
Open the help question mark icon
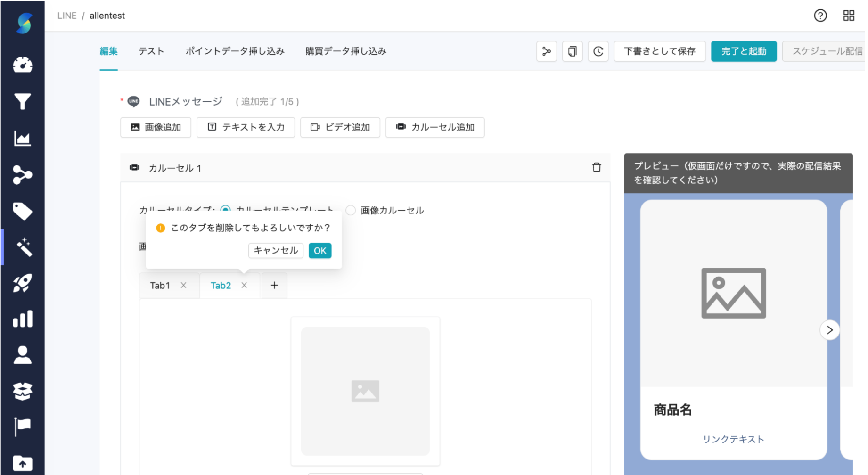point(820,16)
